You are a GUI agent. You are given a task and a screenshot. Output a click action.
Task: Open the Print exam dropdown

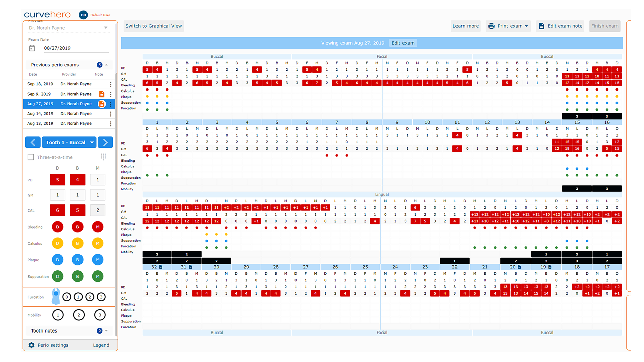tap(508, 26)
